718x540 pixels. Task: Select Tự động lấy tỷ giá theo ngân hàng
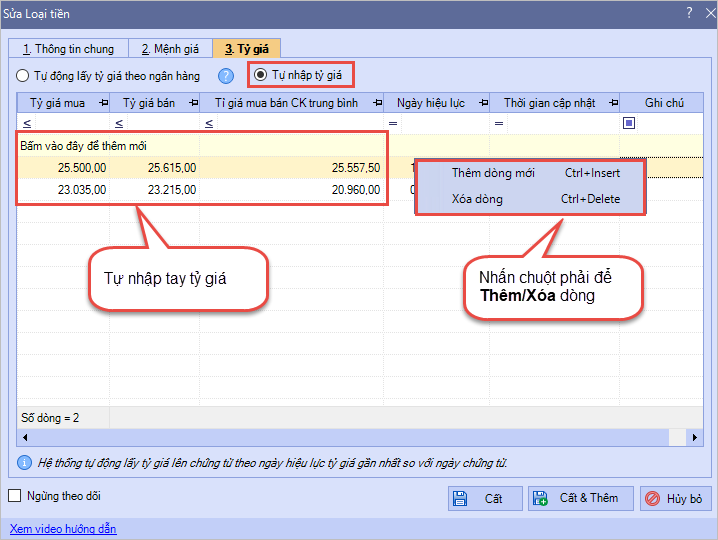[x=23, y=76]
